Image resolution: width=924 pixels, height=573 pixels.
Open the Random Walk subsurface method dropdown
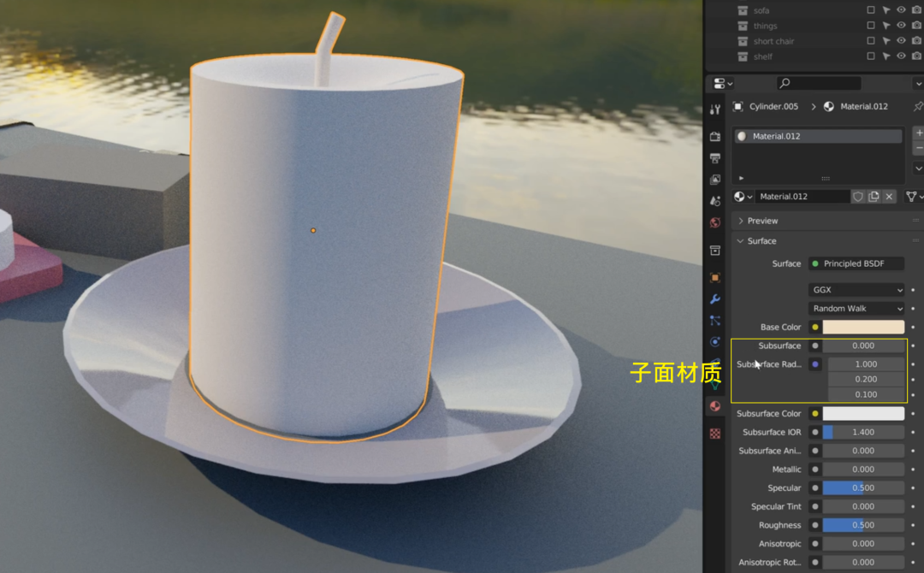click(x=856, y=309)
